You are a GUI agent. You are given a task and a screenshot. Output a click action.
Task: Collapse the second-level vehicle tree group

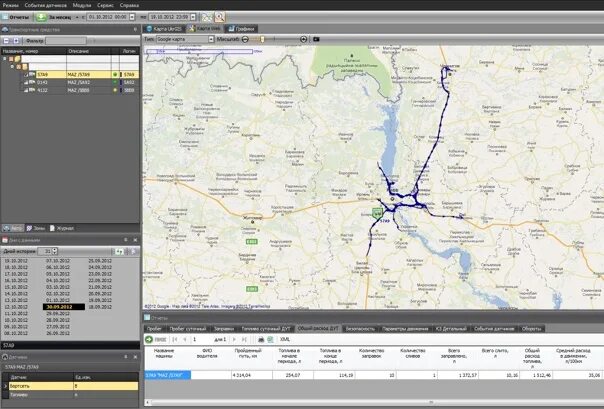tap(12, 67)
